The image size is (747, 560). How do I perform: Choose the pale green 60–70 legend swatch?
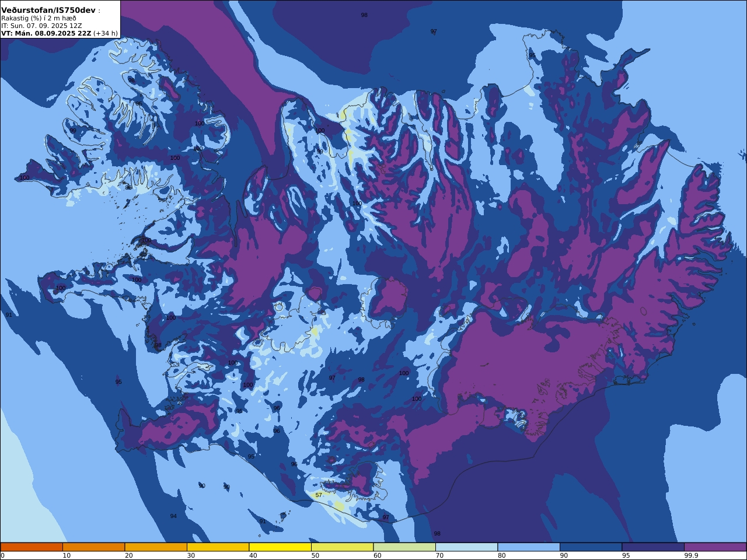point(404,547)
